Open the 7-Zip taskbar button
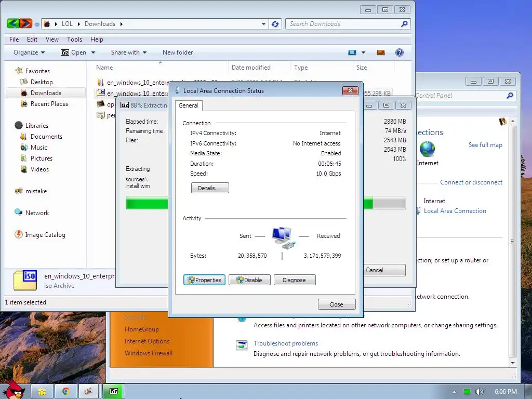 coord(114,391)
